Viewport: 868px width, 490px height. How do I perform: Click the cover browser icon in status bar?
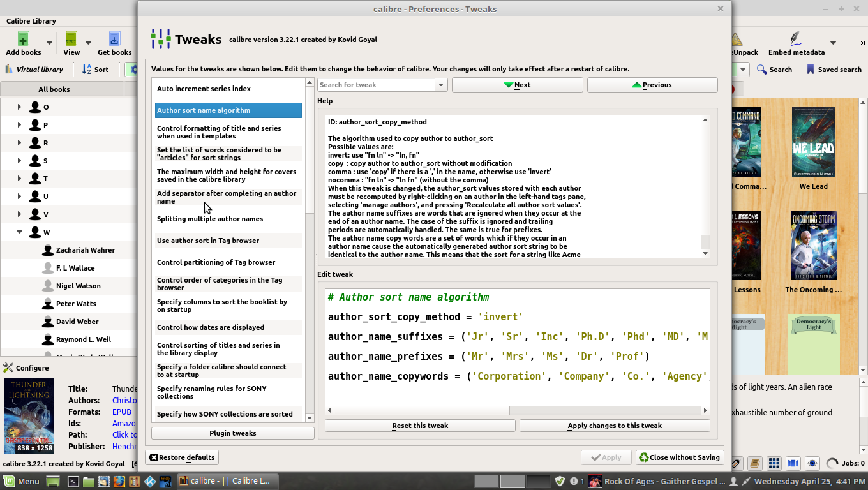793,463
